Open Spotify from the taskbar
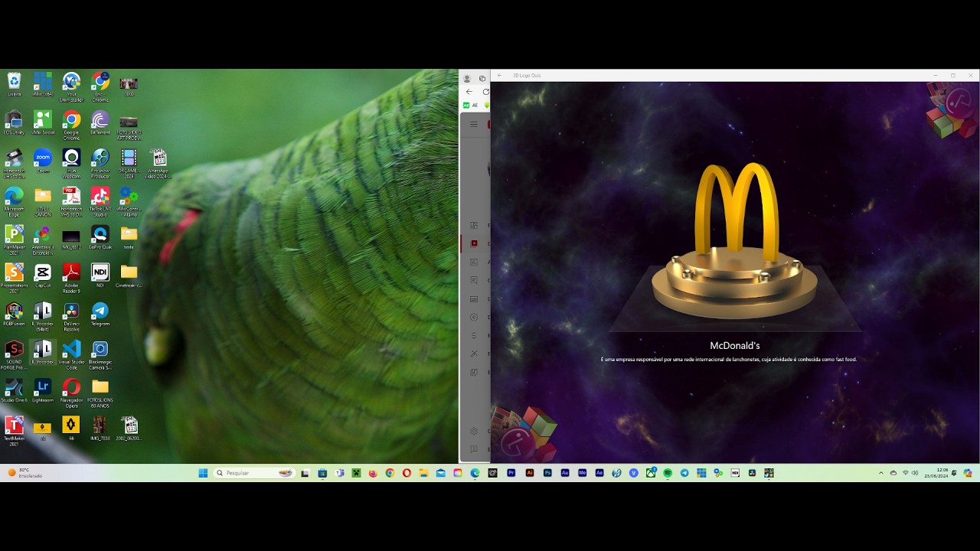The image size is (980, 551). (668, 473)
